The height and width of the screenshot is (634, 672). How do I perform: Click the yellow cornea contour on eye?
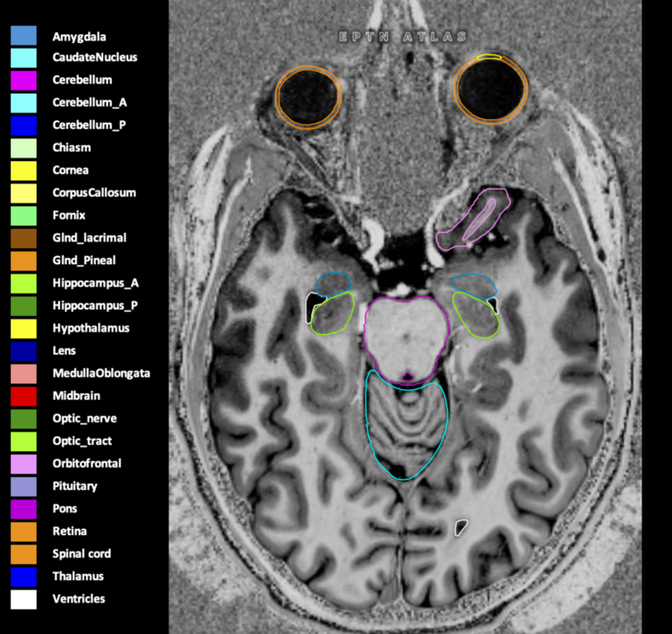tap(489, 56)
